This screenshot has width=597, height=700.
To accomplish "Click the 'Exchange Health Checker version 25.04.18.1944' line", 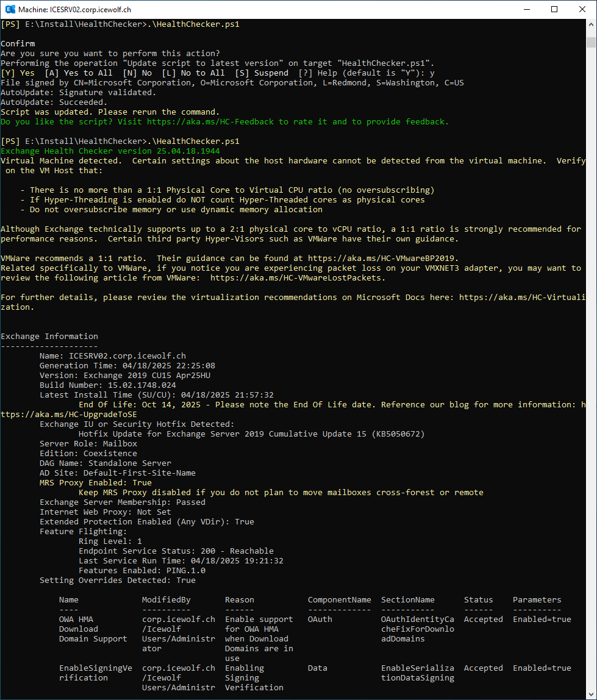I will coord(110,151).
